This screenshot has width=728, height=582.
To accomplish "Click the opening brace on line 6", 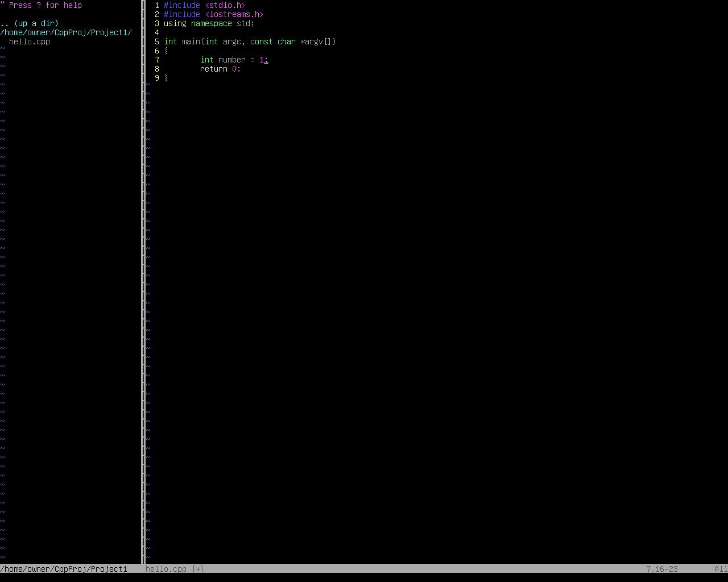I will [x=166, y=51].
